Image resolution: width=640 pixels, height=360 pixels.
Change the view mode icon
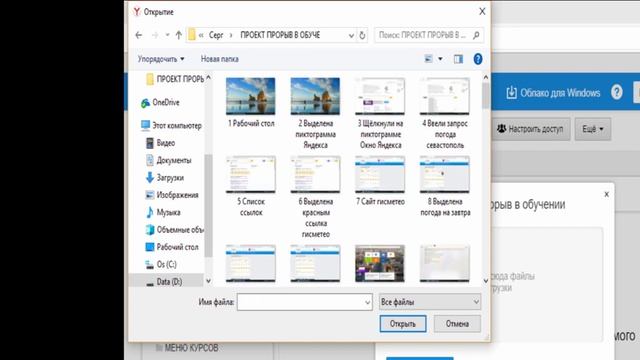click(429, 59)
